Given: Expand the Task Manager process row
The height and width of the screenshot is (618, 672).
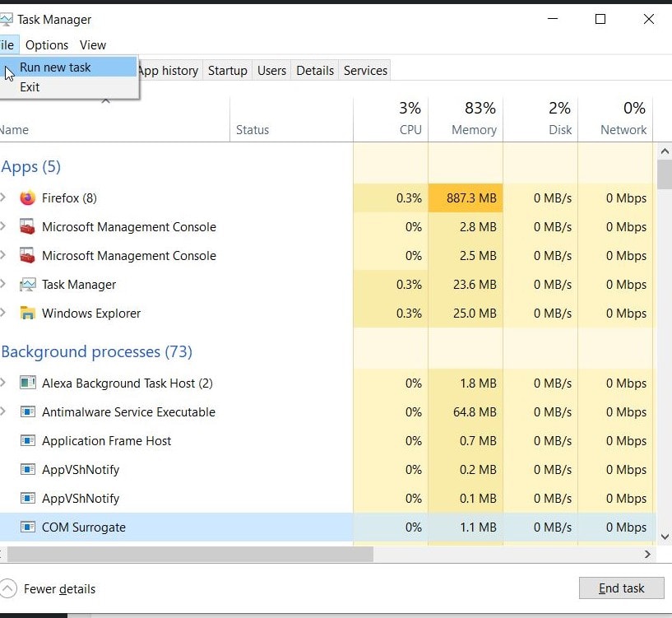Looking at the screenshot, I should tap(3, 283).
